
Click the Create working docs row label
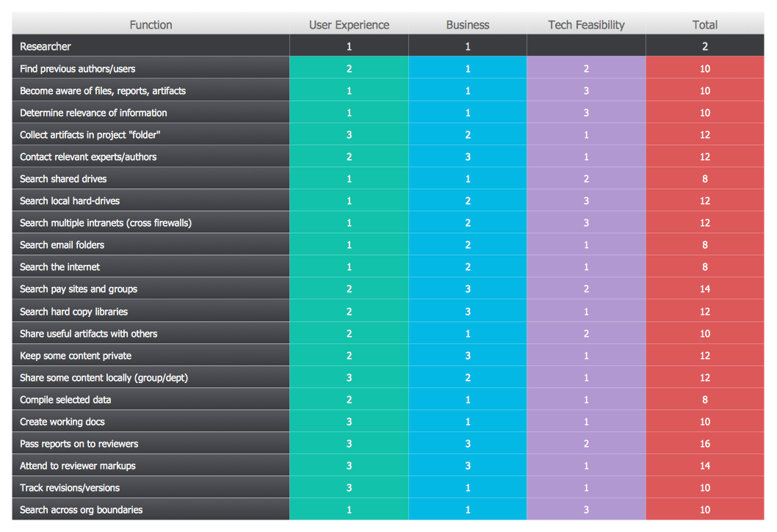tap(62, 422)
